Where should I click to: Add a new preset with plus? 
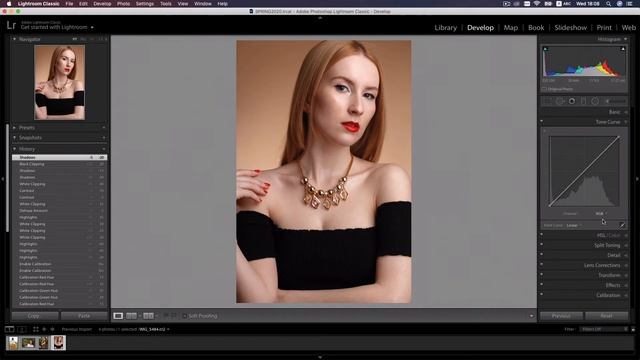(x=104, y=128)
